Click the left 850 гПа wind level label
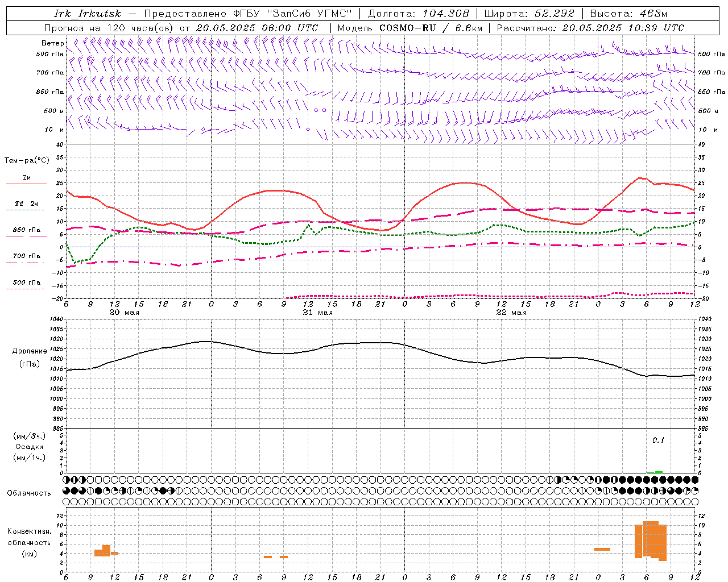Screen dimensions: 728x582 [50, 92]
